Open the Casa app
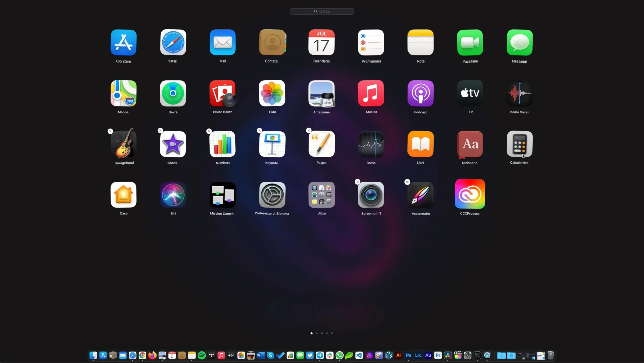Viewport: 644px width, 363px height. coord(123,195)
